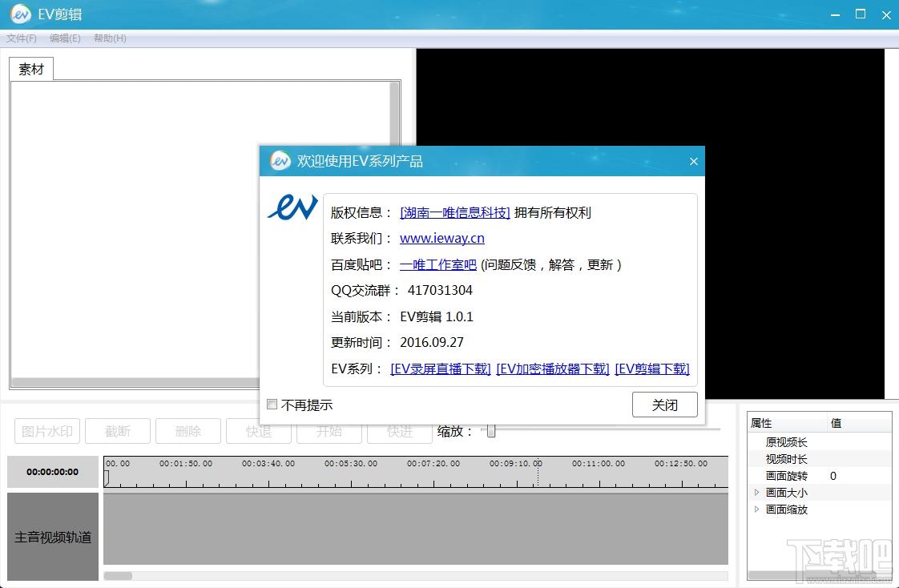899x588 pixels.
Task: Click the 属性 column header
Action: tap(788, 423)
